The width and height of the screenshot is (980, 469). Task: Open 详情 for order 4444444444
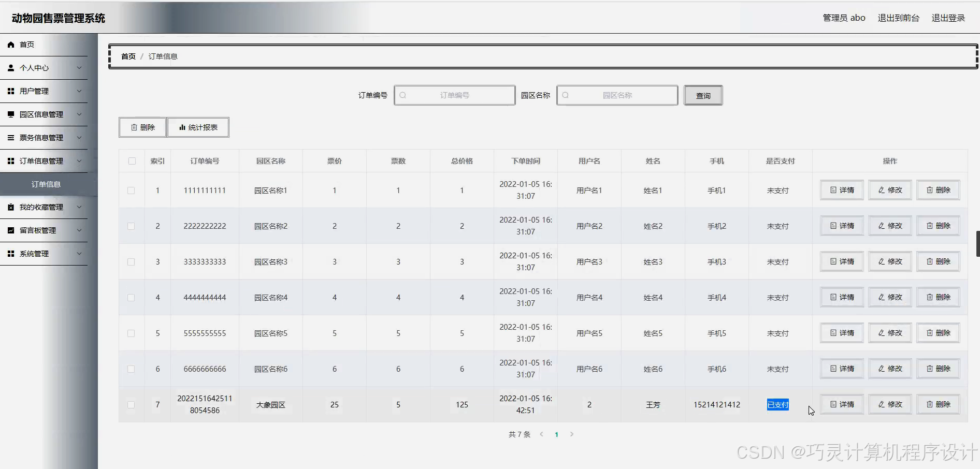coord(842,297)
